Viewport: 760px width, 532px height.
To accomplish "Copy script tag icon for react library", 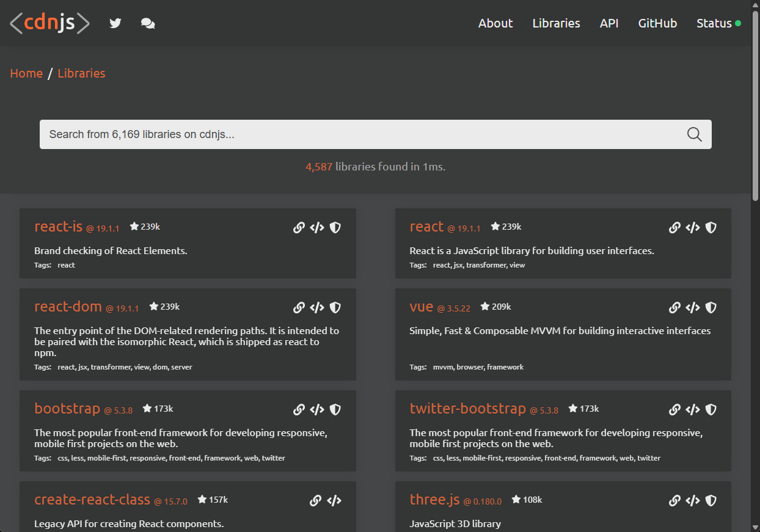I will [x=692, y=228].
